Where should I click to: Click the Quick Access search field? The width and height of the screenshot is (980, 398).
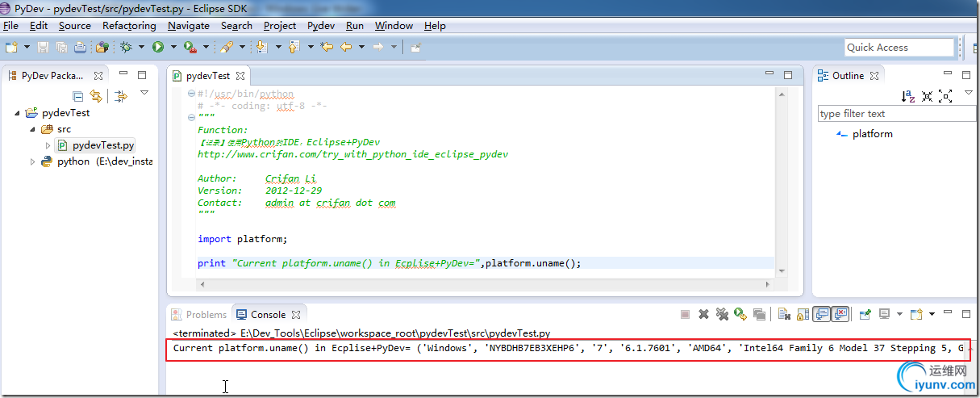point(899,48)
